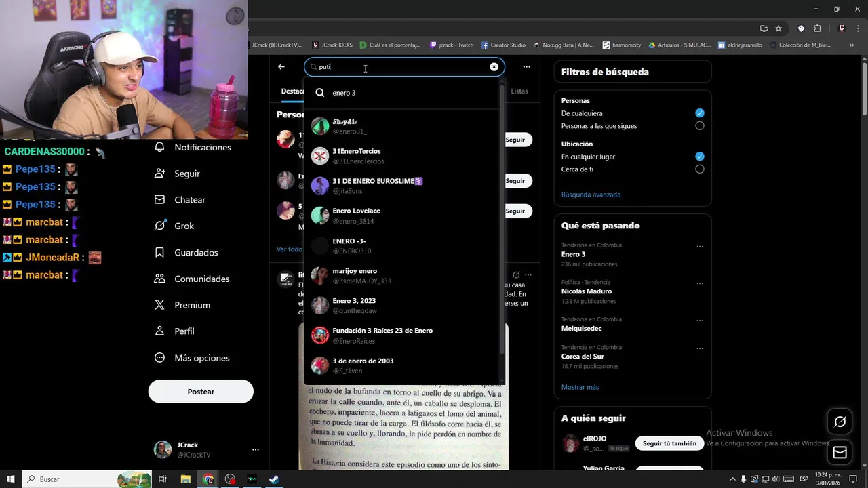The image size is (868, 488).
Task: Open File Explorer from the taskbar
Action: 185,479
